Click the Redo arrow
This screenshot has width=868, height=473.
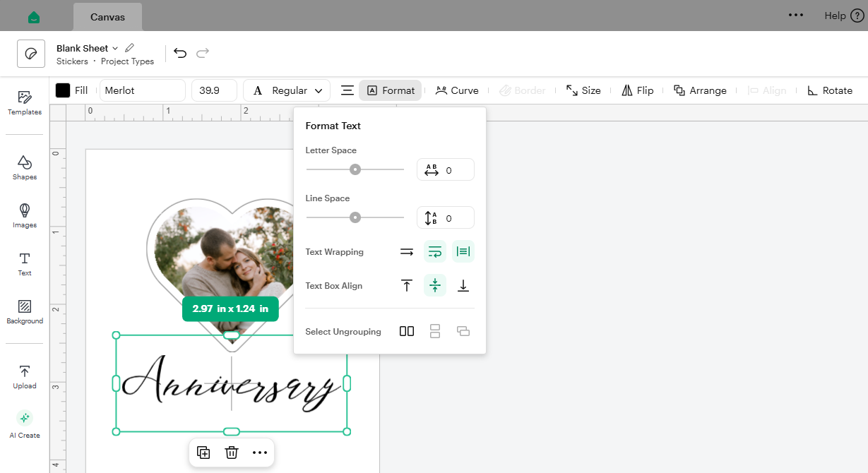(x=203, y=53)
